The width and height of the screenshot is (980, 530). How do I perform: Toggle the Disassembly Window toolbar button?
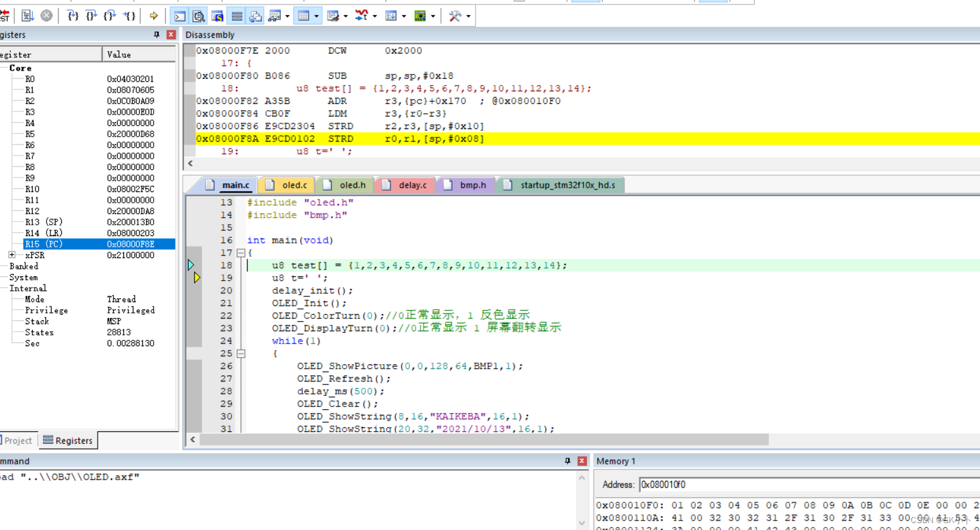198,16
